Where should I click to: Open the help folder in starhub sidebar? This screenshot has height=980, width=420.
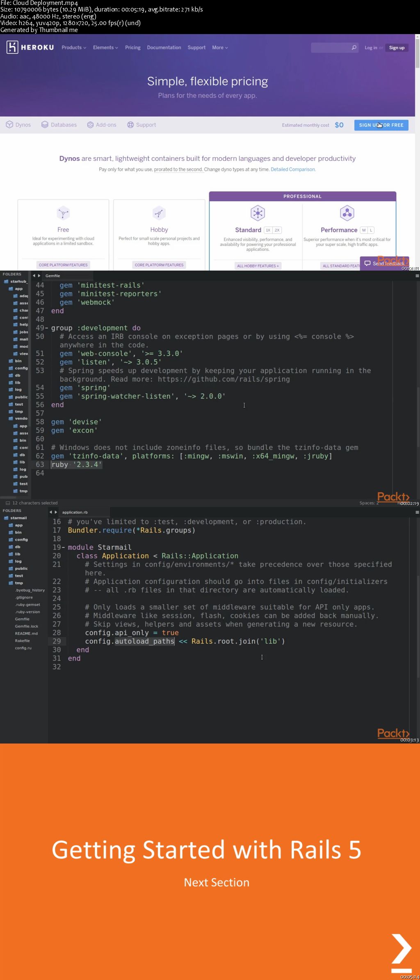[21, 325]
